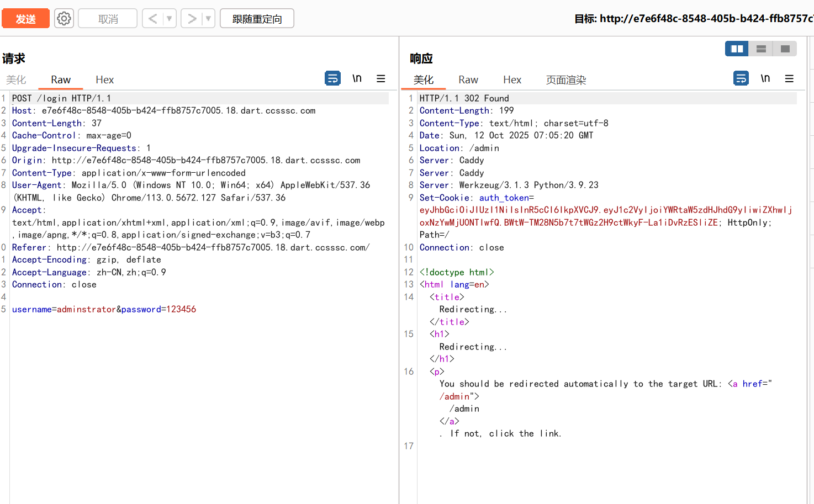Click the username=adminstrator request body line
814x504 pixels.
(x=104, y=309)
